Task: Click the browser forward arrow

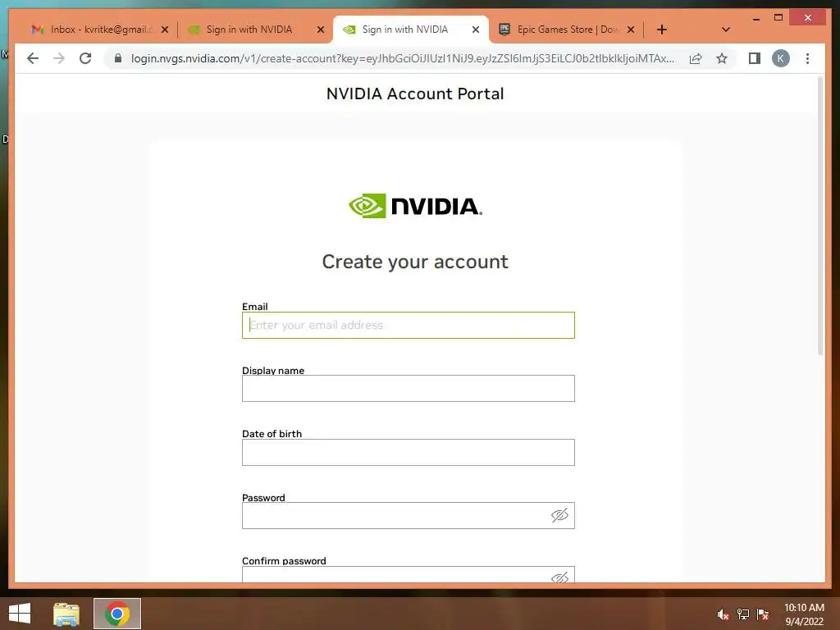Action: [59, 58]
